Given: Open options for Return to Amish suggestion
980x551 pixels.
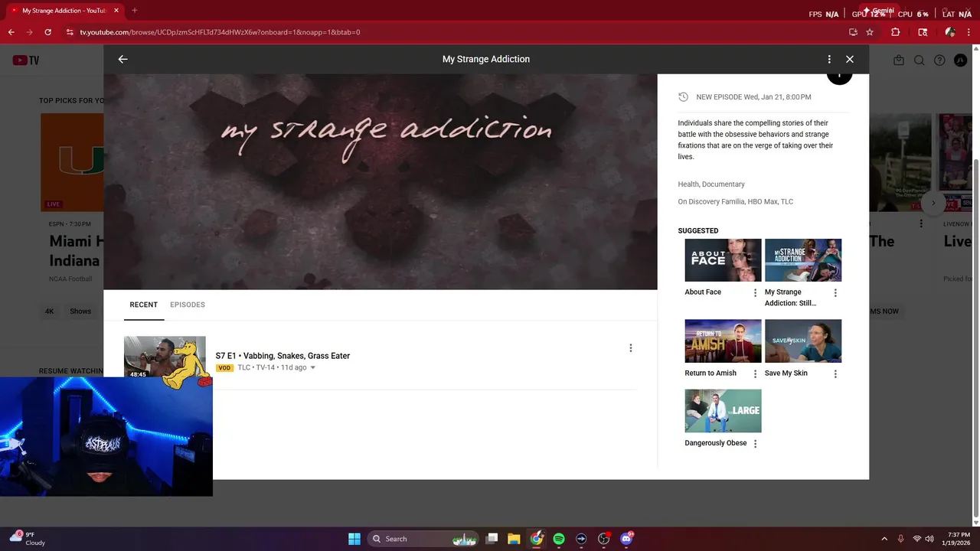Looking at the screenshot, I should click(x=756, y=374).
